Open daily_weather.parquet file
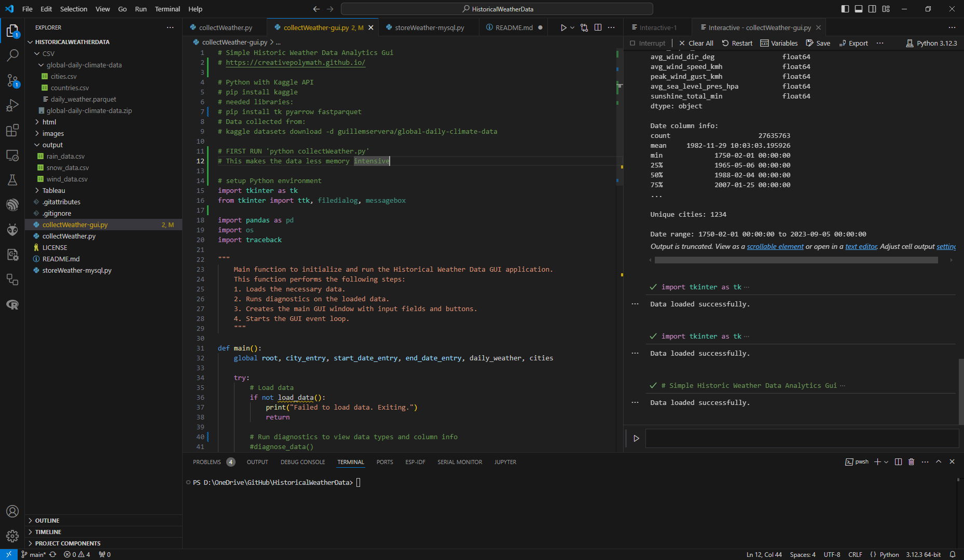Image resolution: width=964 pixels, height=560 pixels. 83,99
